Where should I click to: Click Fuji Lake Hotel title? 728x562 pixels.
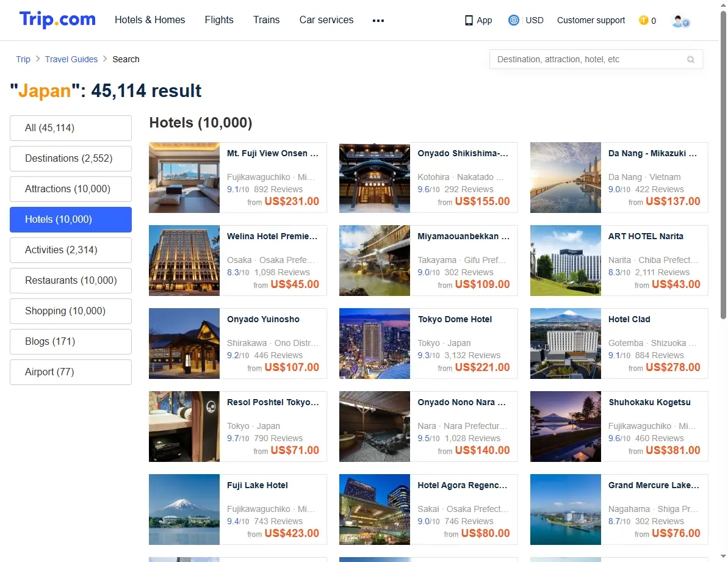point(258,485)
